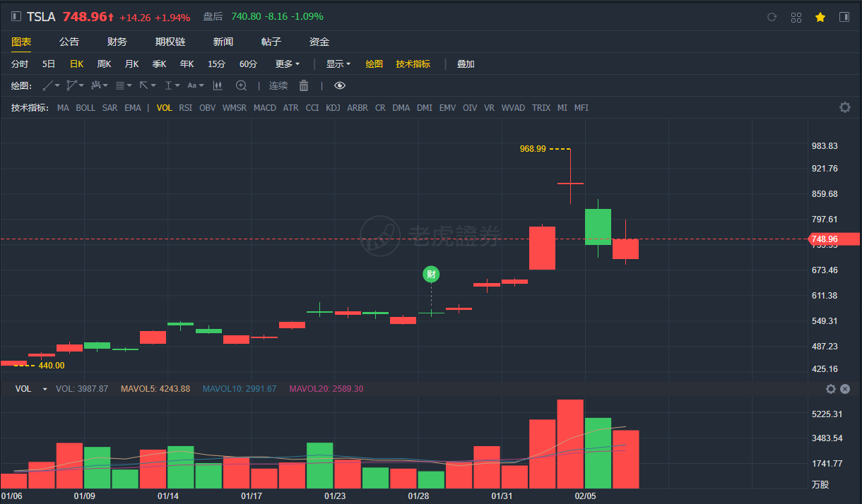Enable the MFI indicator

click(581, 108)
